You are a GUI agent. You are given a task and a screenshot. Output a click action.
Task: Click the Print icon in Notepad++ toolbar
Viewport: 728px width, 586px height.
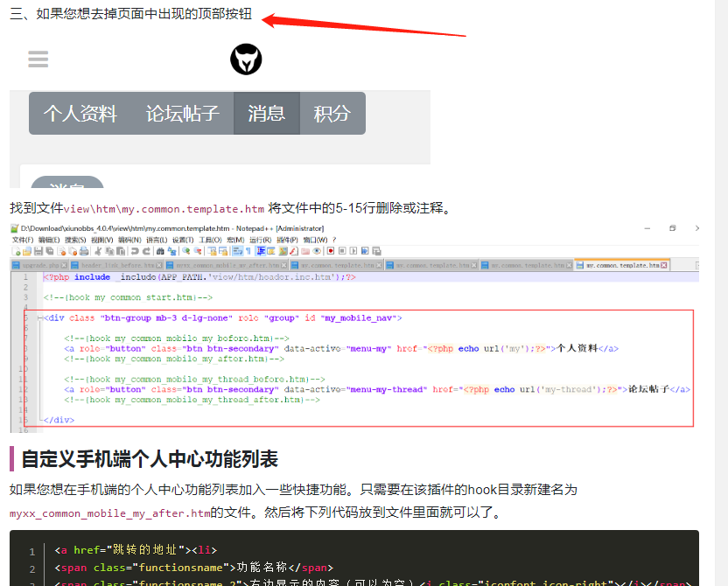[x=84, y=251]
